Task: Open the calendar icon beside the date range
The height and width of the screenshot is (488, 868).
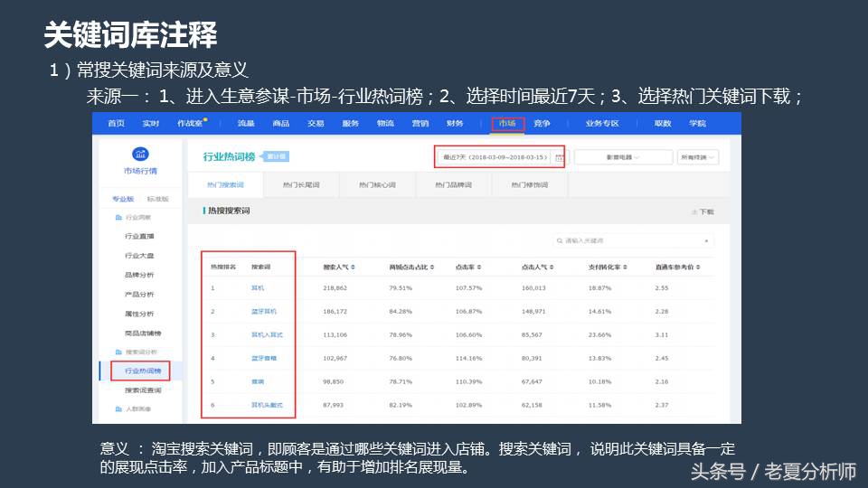Action: [x=559, y=157]
